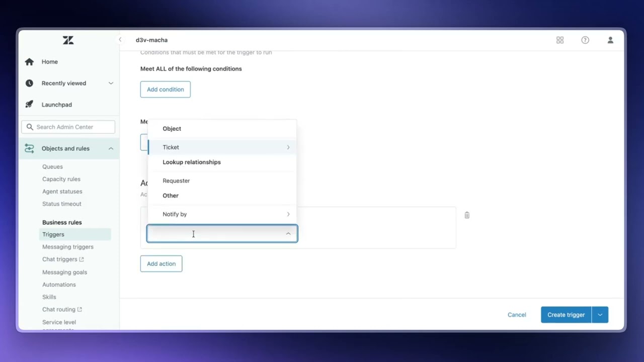Image resolution: width=644 pixels, height=362 pixels.
Task: Open Chat routing link
Action: tap(59, 310)
